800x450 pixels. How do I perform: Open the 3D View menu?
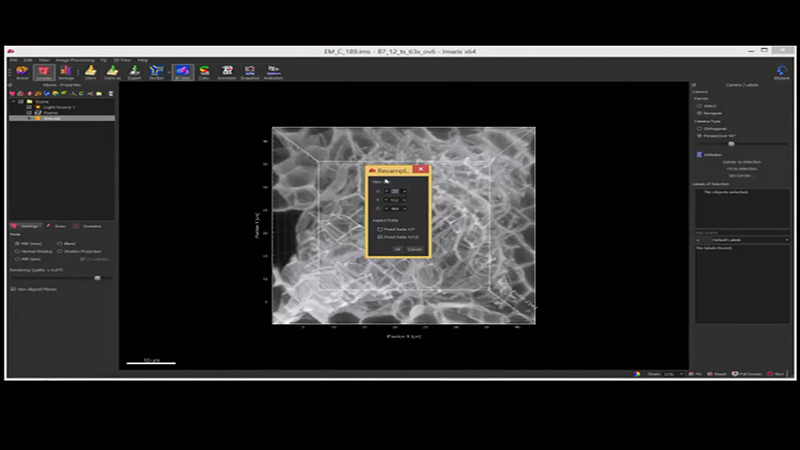122,60
